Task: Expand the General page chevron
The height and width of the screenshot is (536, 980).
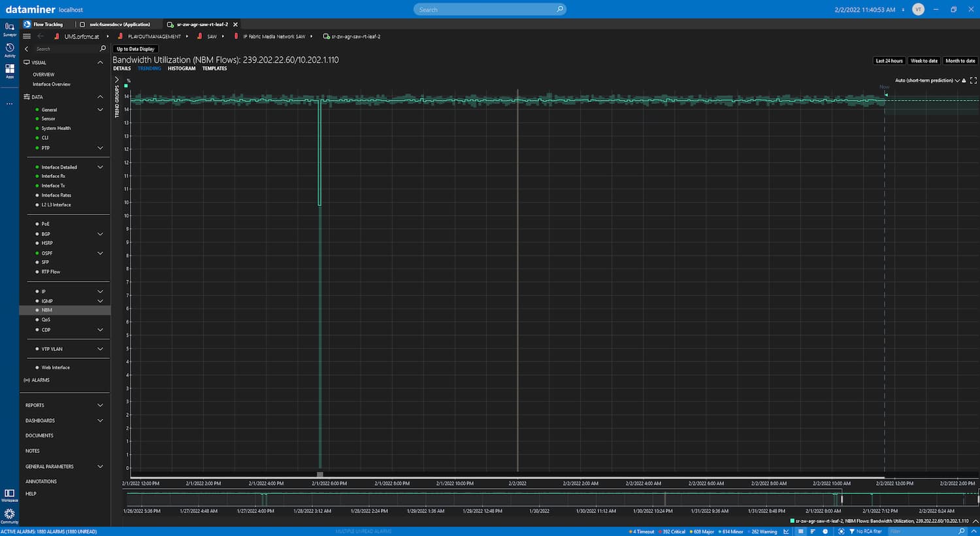Action: click(100, 110)
